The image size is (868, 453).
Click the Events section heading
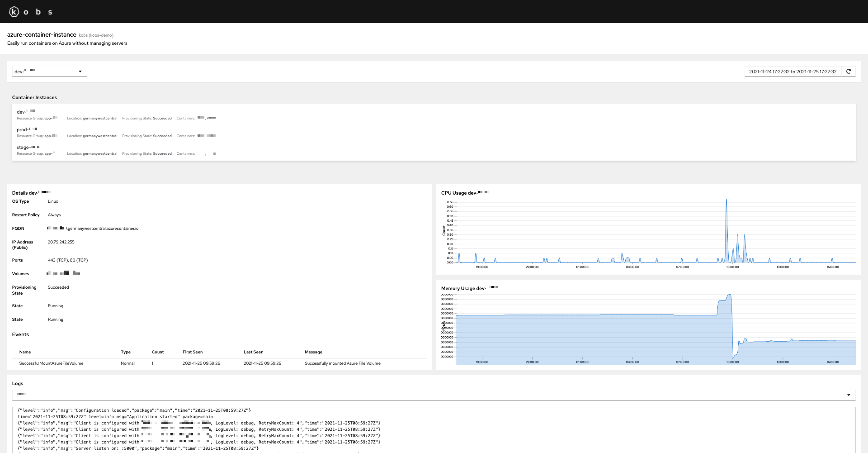[20, 334]
